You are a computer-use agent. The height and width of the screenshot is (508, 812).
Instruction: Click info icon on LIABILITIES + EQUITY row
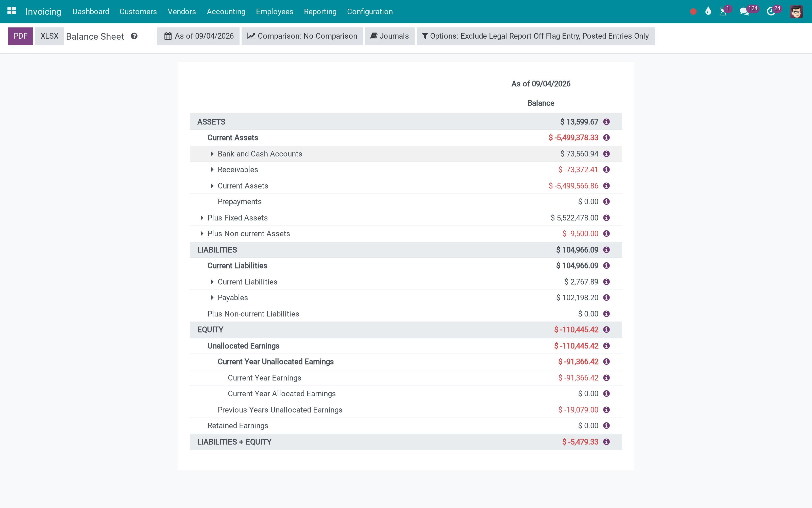(606, 441)
